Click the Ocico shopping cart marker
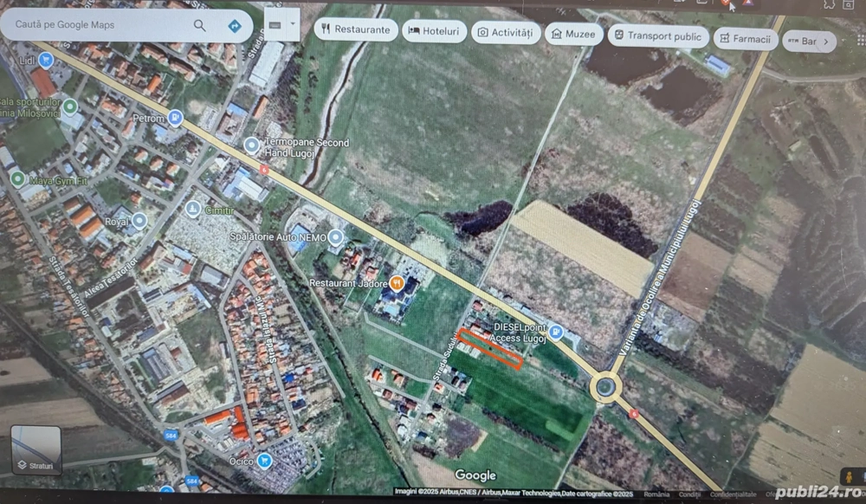 click(x=264, y=461)
